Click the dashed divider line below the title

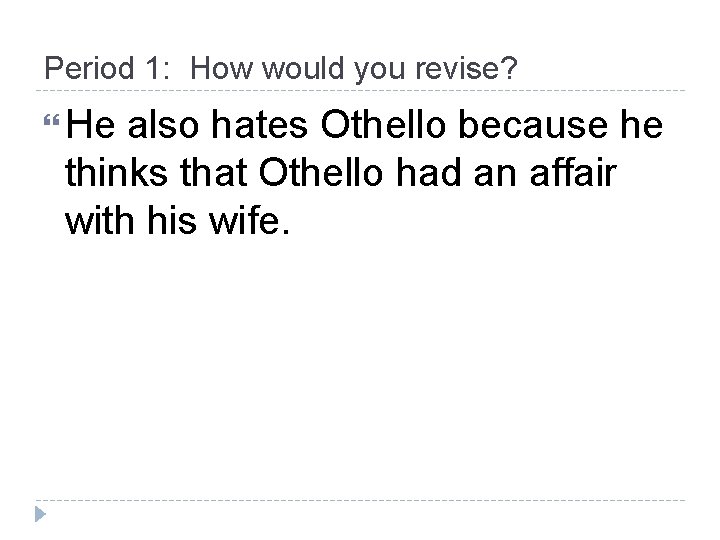pos(360,92)
